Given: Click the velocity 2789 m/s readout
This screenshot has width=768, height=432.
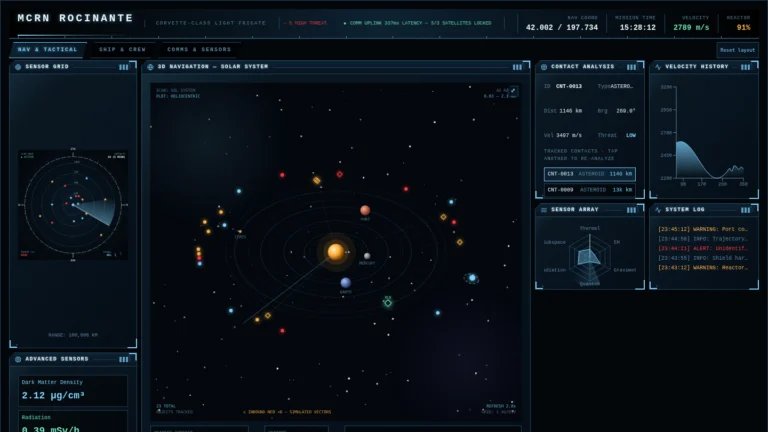Looking at the screenshot, I should 691,27.
